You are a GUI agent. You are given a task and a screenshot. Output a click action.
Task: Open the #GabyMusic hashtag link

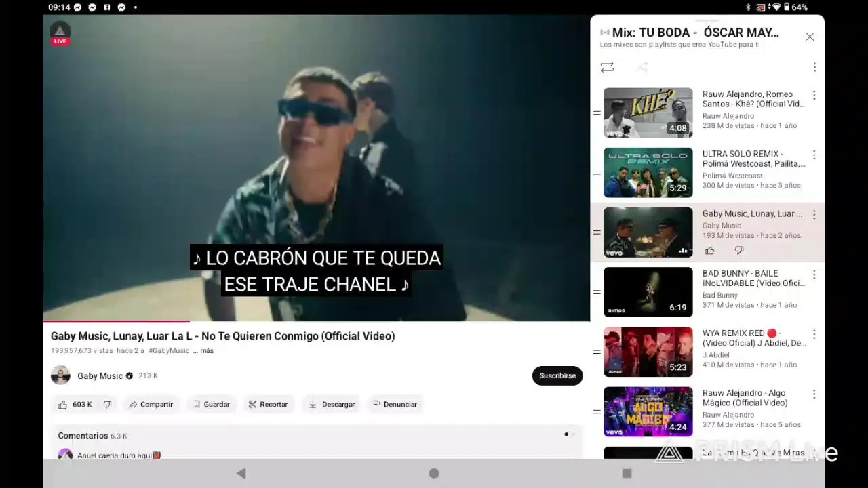(x=169, y=351)
